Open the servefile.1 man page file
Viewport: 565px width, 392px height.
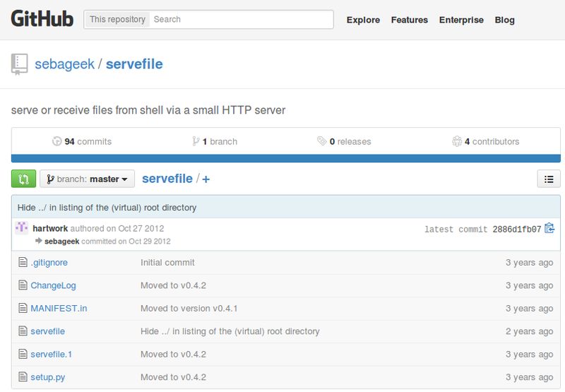tap(51, 354)
